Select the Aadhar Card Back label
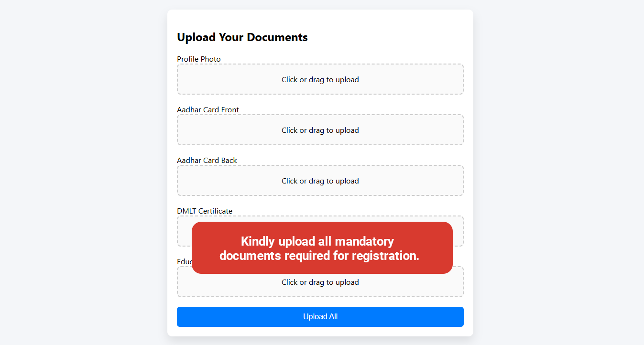Image resolution: width=644 pixels, height=345 pixels. point(207,161)
